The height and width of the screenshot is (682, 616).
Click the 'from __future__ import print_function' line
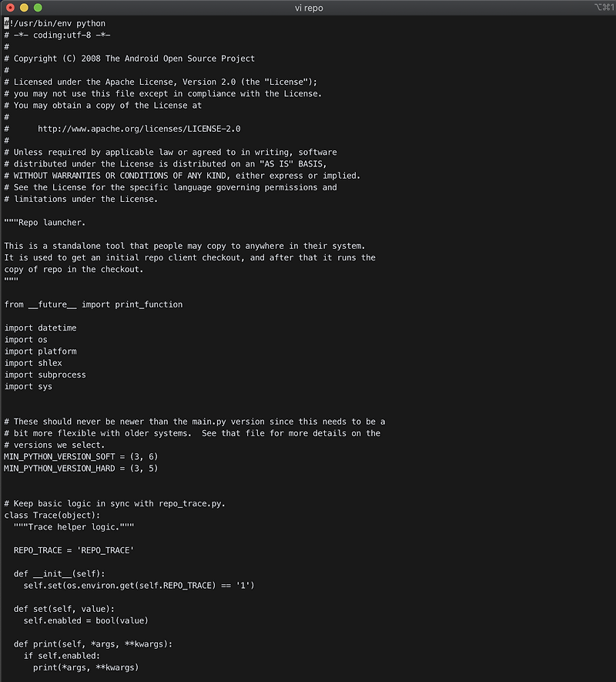[92, 304]
